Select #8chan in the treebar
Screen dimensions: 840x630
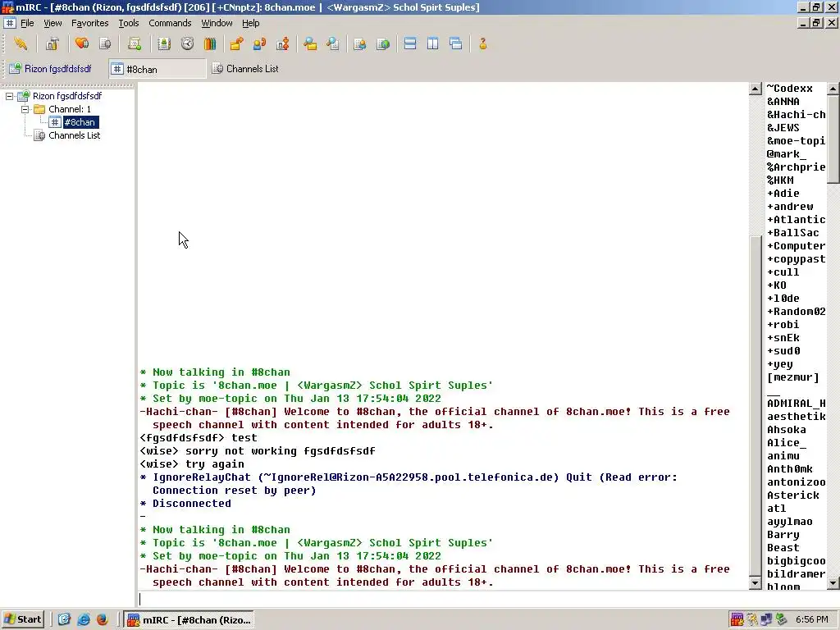(80, 122)
